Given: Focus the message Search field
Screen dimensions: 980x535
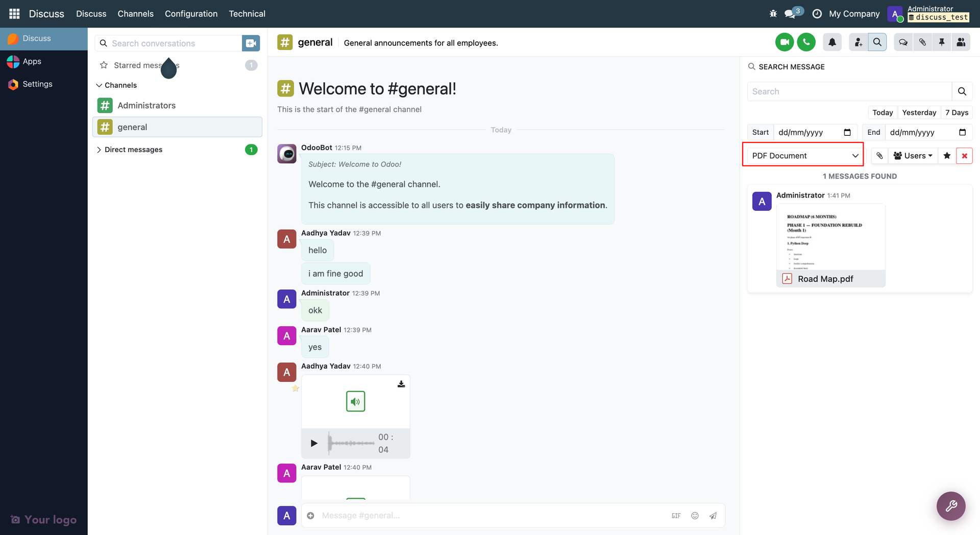Looking at the screenshot, I should point(850,91).
